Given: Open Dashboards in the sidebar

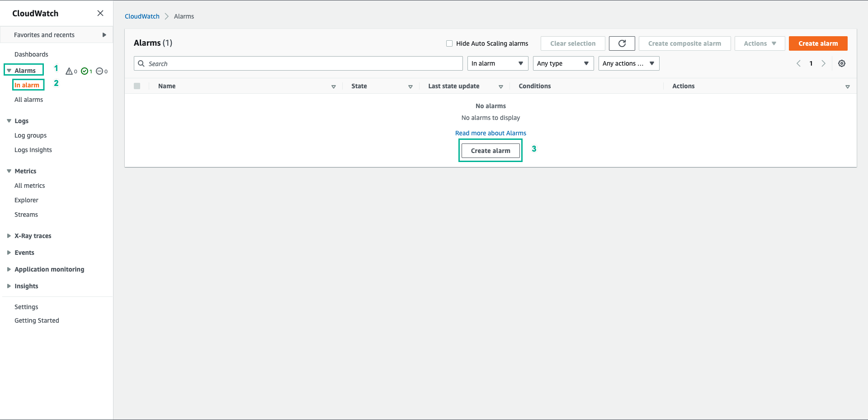Looking at the screenshot, I should tap(31, 54).
